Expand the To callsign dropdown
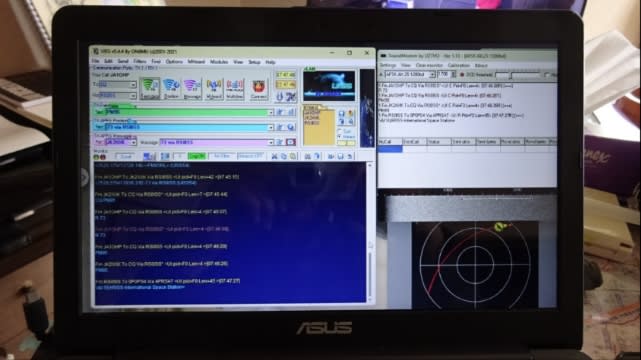This screenshot has height=360, width=641. point(133,85)
